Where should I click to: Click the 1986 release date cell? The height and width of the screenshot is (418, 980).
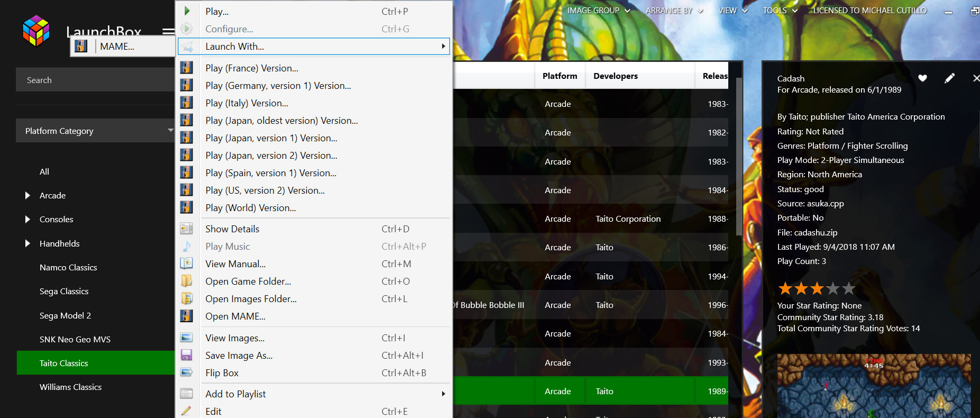coord(718,247)
